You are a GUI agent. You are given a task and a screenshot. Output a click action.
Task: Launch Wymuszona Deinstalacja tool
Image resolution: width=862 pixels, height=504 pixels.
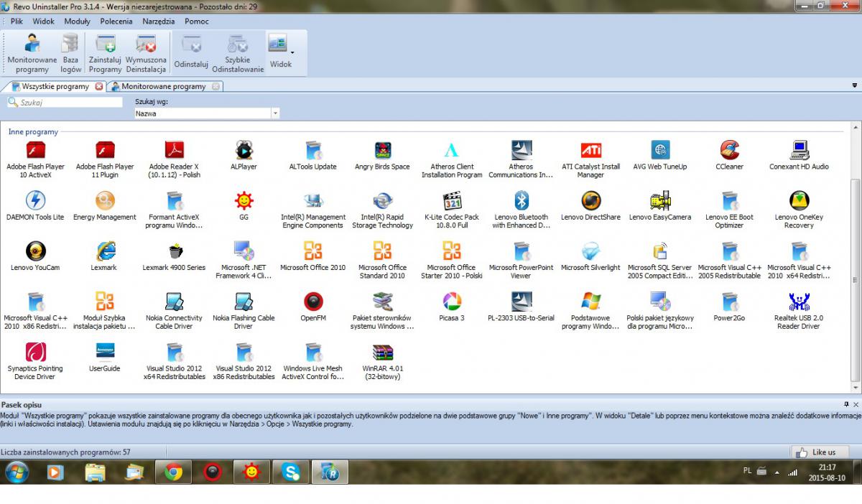[x=146, y=53]
